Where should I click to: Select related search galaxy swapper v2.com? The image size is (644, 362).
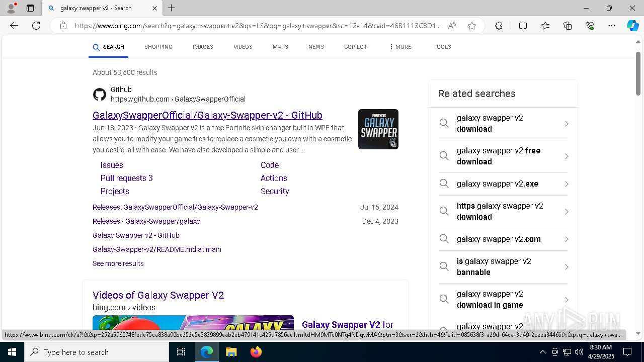(x=503, y=239)
